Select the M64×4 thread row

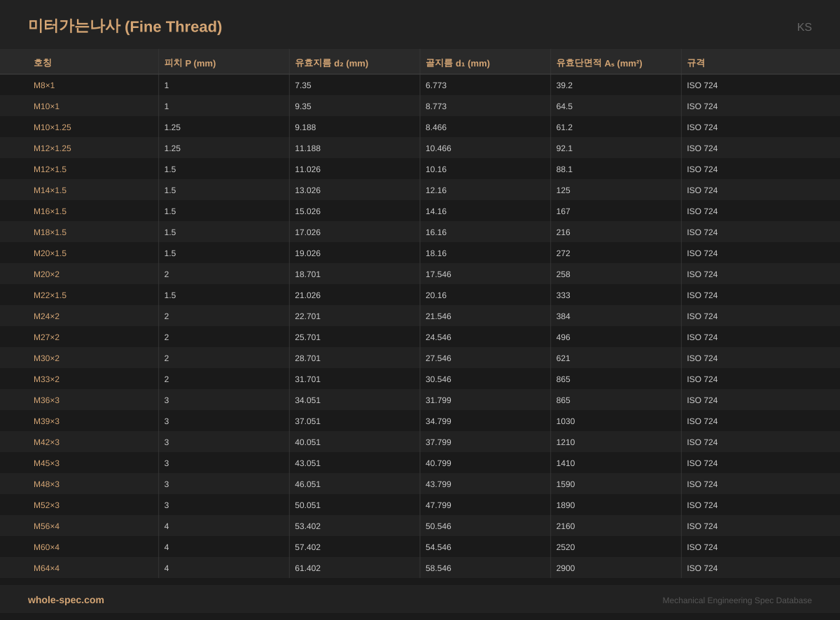[46, 568]
